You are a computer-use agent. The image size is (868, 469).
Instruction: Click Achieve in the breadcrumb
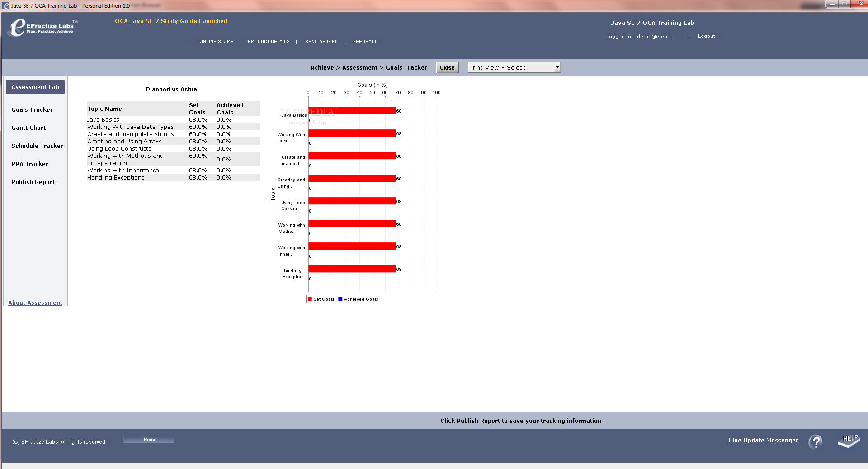point(322,68)
